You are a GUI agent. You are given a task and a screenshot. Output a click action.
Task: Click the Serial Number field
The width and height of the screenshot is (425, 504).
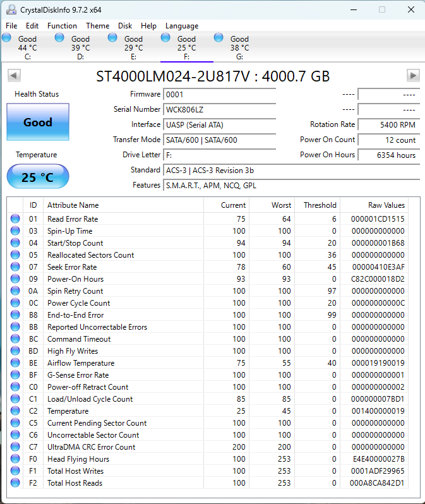[219, 109]
